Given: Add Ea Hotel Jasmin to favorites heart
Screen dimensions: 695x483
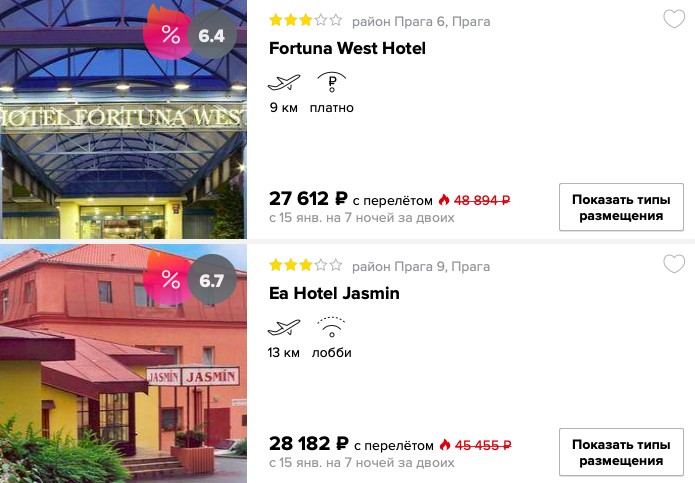Looking at the screenshot, I should pos(674,264).
